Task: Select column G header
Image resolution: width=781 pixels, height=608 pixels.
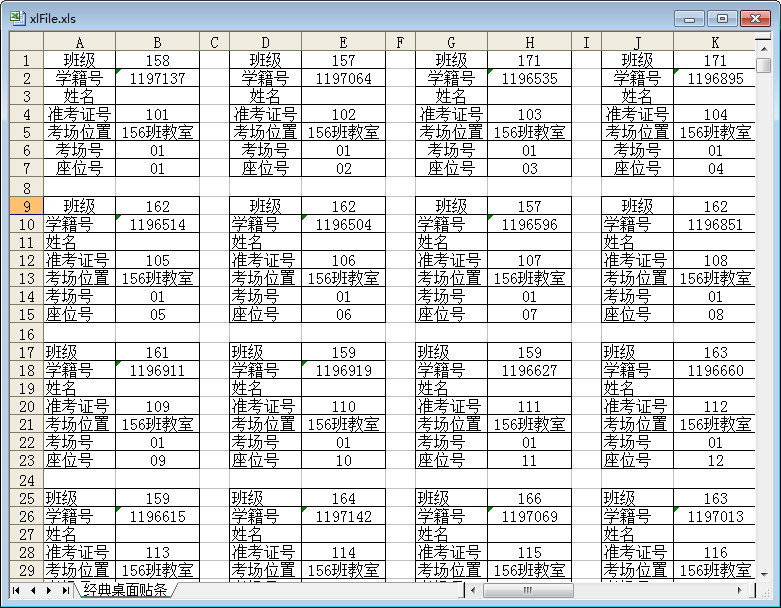Action: [451, 42]
